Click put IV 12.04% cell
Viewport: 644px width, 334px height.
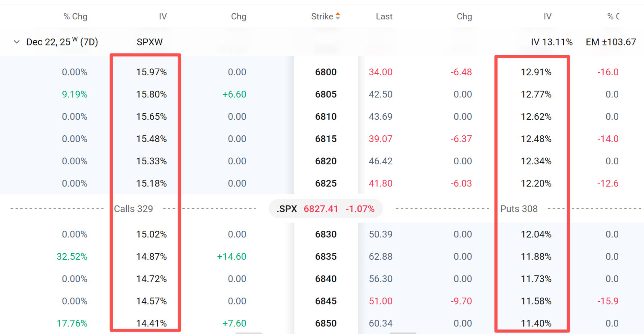[536, 234]
